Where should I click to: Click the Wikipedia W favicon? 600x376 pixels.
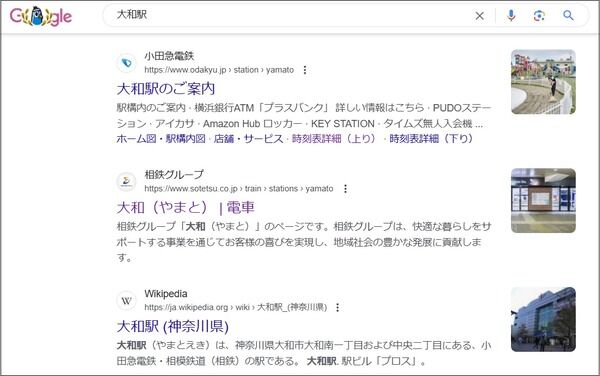(127, 301)
